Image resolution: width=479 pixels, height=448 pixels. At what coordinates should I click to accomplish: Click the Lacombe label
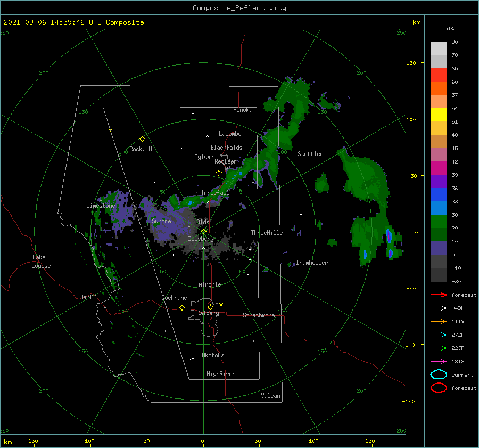point(230,134)
